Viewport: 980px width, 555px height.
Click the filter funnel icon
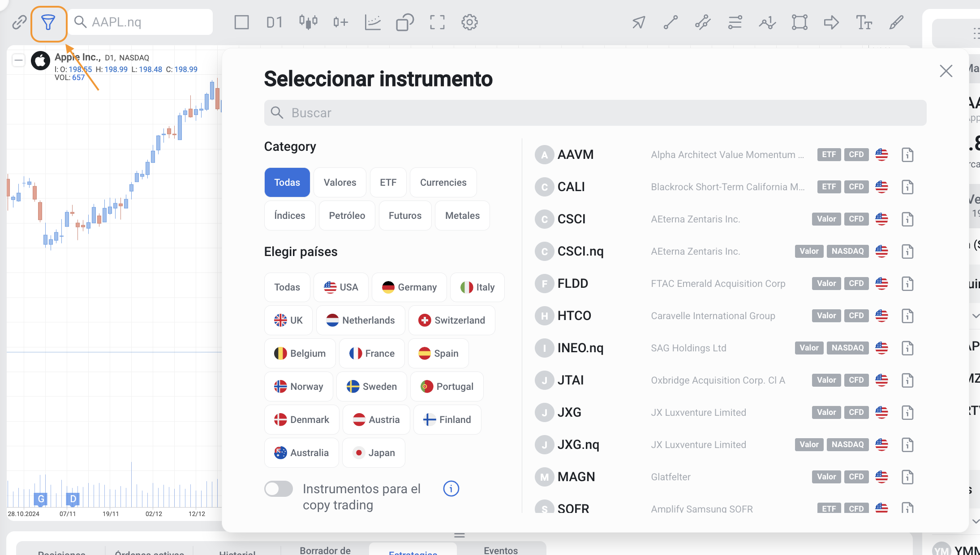(x=48, y=22)
